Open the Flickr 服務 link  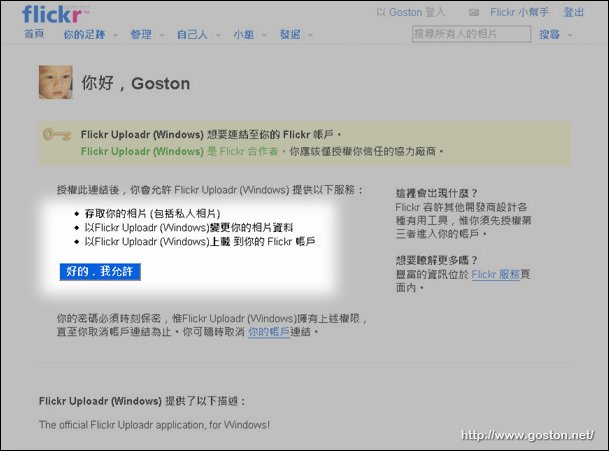tap(496, 274)
